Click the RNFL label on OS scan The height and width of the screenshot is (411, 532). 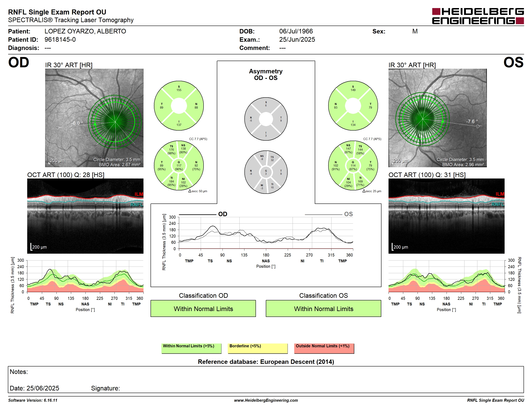[498, 204]
